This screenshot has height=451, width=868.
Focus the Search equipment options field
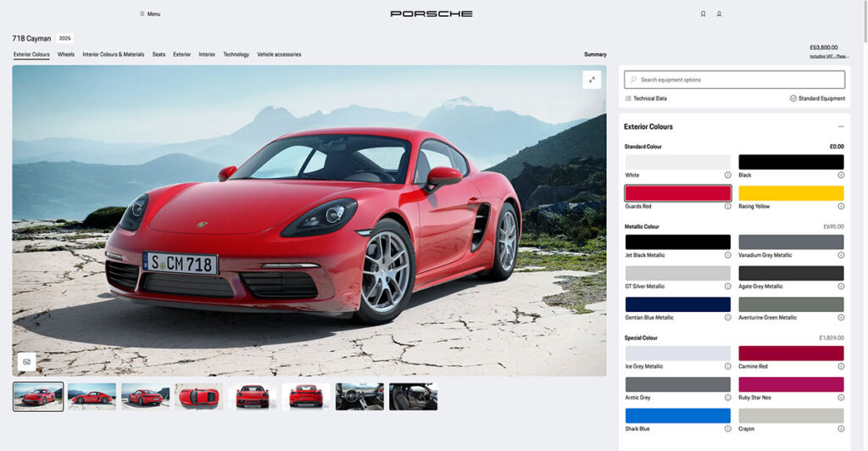pyautogui.click(x=735, y=80)
